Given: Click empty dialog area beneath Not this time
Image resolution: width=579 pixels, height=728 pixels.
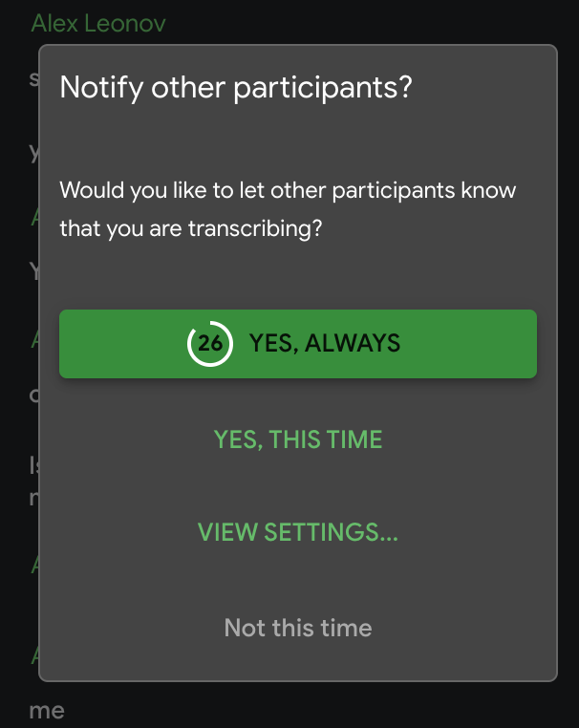Looking at the screenshot, I should coord(298,662).
